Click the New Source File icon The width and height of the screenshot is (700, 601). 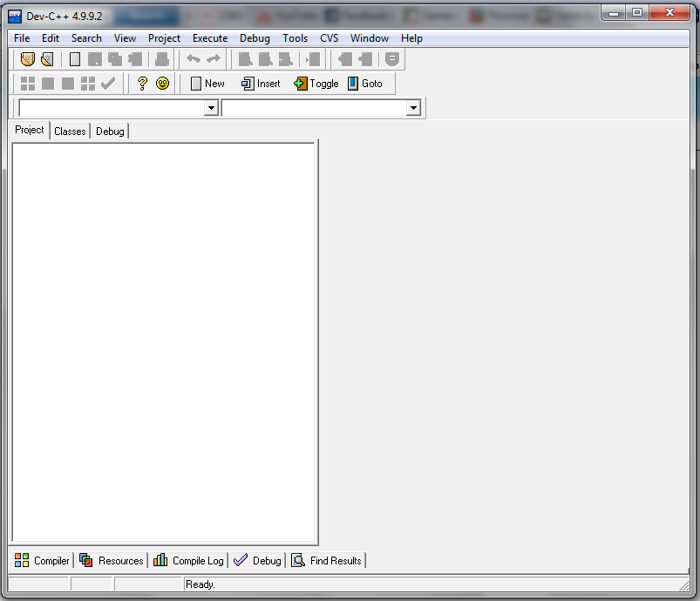75,59
